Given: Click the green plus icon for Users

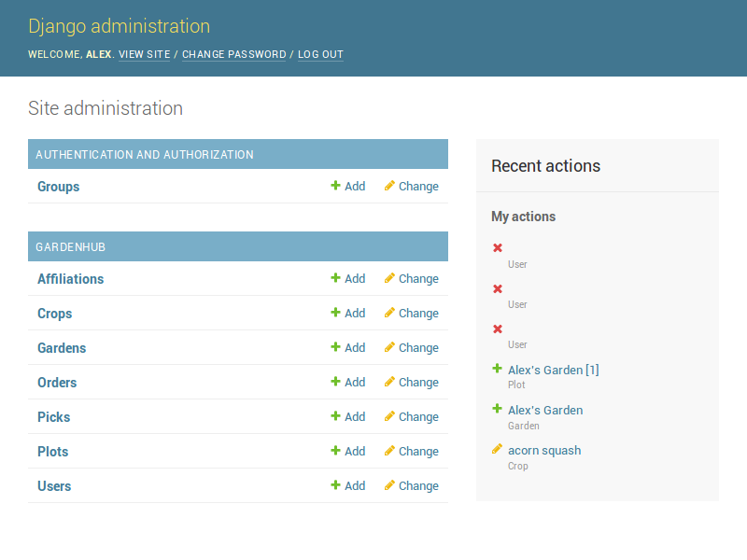Looking at the screenshot, I should 335,484.
